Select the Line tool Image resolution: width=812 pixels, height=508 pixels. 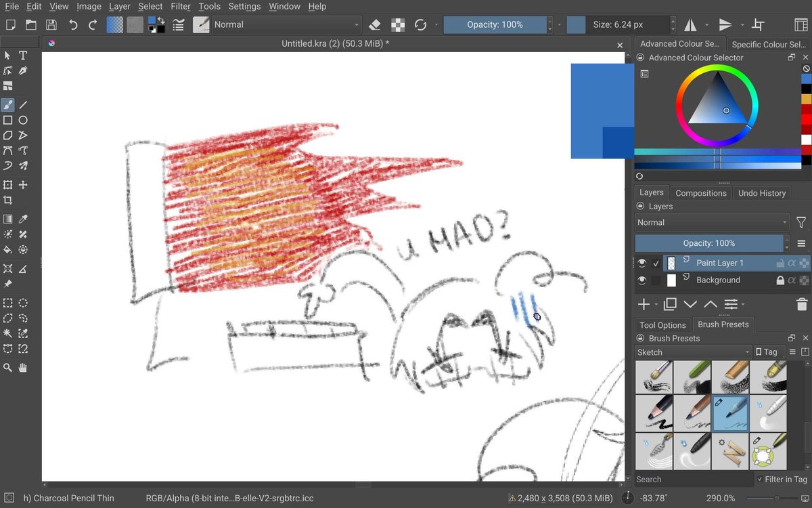click(x=23, y=105)
